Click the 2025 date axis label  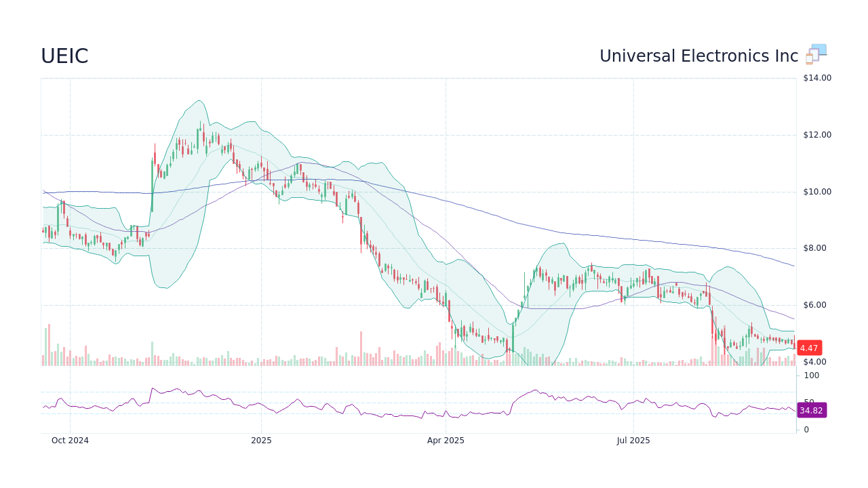[261, 441]
